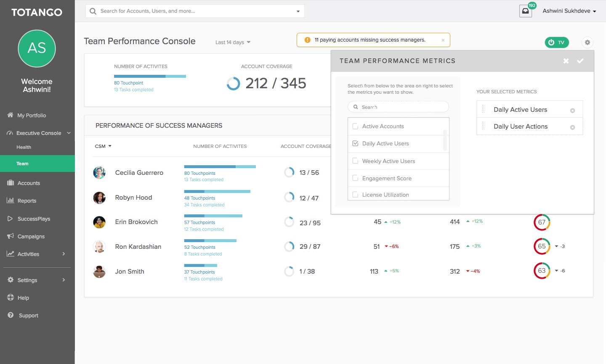Screen dimensions: 606x364
Task: Click the search magnifier icon in top bar
Action: pyautogui.click(x=93, y=11)
